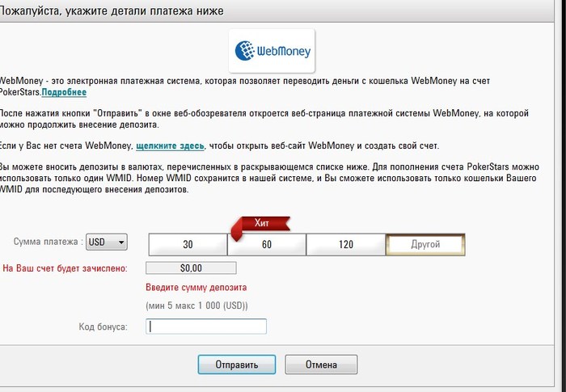
Task: Select the 30 deposit amount
Action: [x=188, y=244]
